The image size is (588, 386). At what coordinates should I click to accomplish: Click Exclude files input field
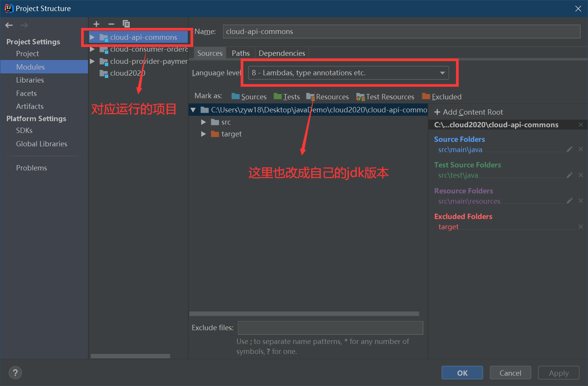(x=331, y=328)
